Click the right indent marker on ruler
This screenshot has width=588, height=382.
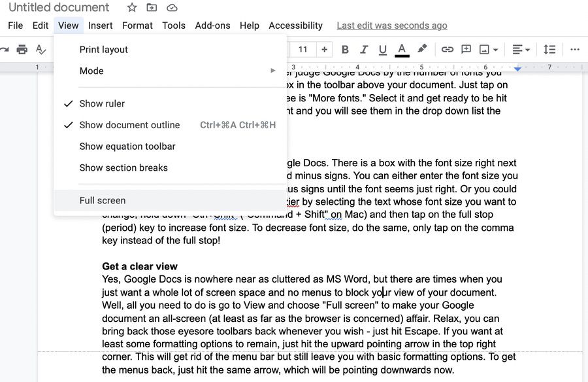(517, 69)
